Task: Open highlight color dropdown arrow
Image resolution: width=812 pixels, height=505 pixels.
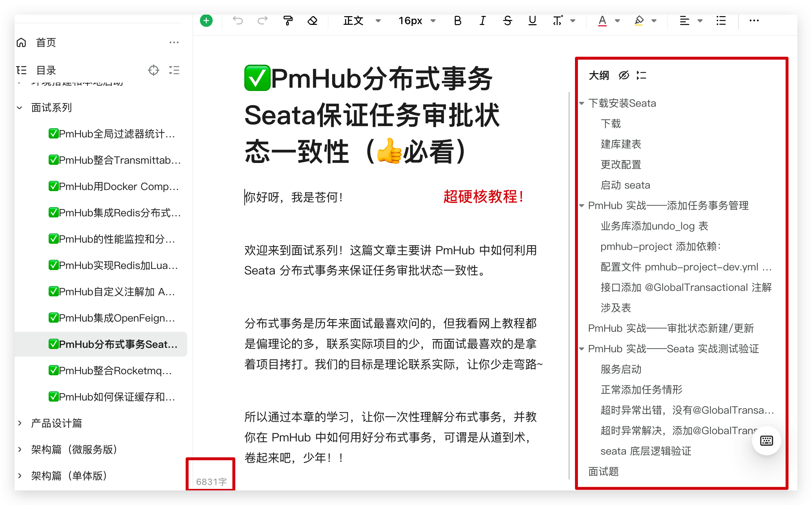Action: click(x=654, y=21)
